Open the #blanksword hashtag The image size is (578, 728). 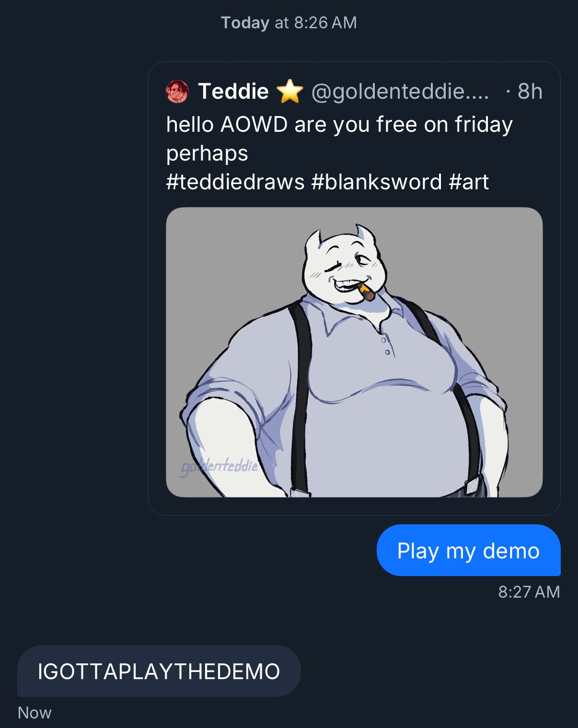pos(376,182)
